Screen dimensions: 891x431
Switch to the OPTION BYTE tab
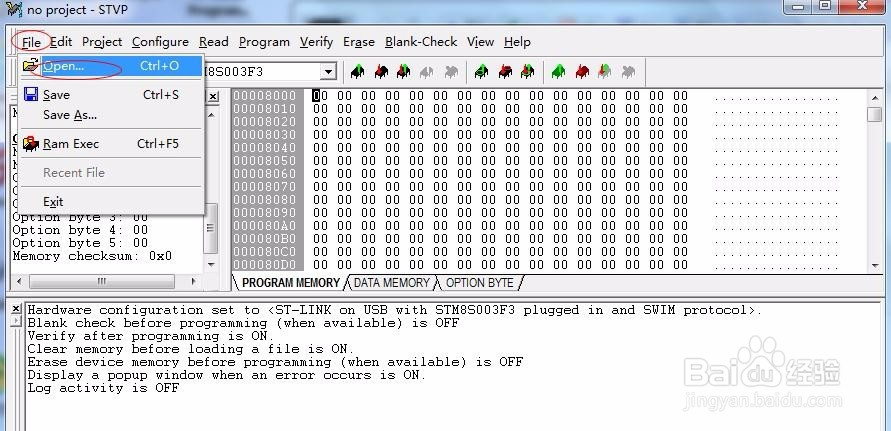tap(479, 283)
